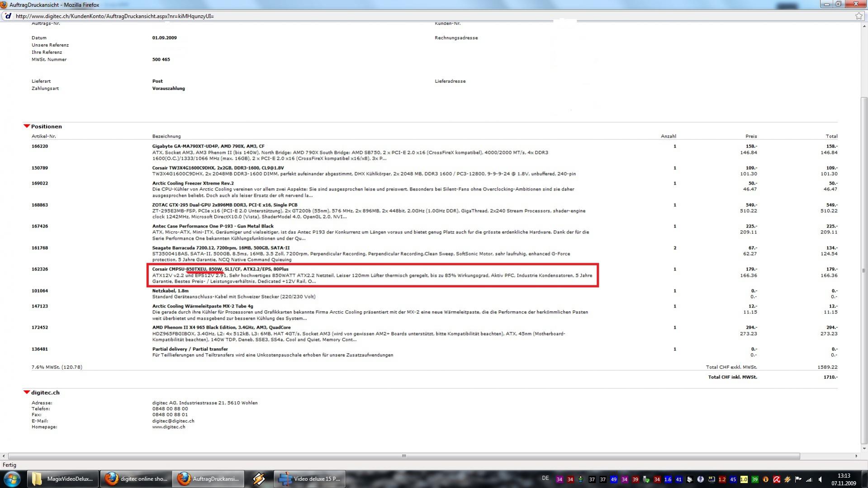This screenshot has width=868, height=488.
Task: Click the digitec@digitec.ch email address
Action: [x=173, y=421]
